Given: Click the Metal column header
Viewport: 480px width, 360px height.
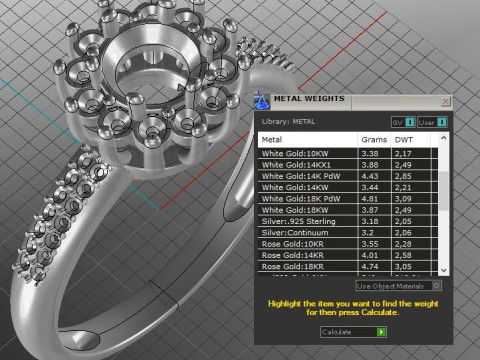Looking at the screenshot, I should point(307,140).
